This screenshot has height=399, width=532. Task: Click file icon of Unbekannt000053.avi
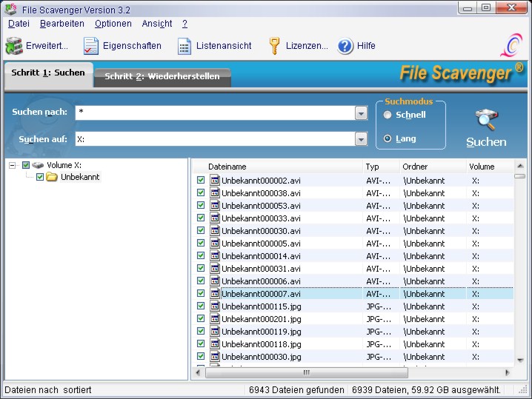tap(214, 205)
